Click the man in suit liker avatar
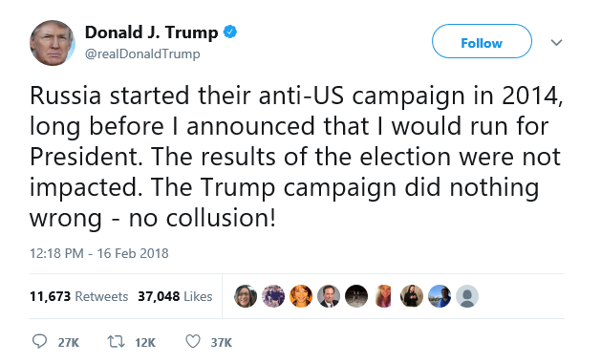Image resolution: width=601 pixels, height=364 pixels. pyautogui.click(x=329, y=296)
